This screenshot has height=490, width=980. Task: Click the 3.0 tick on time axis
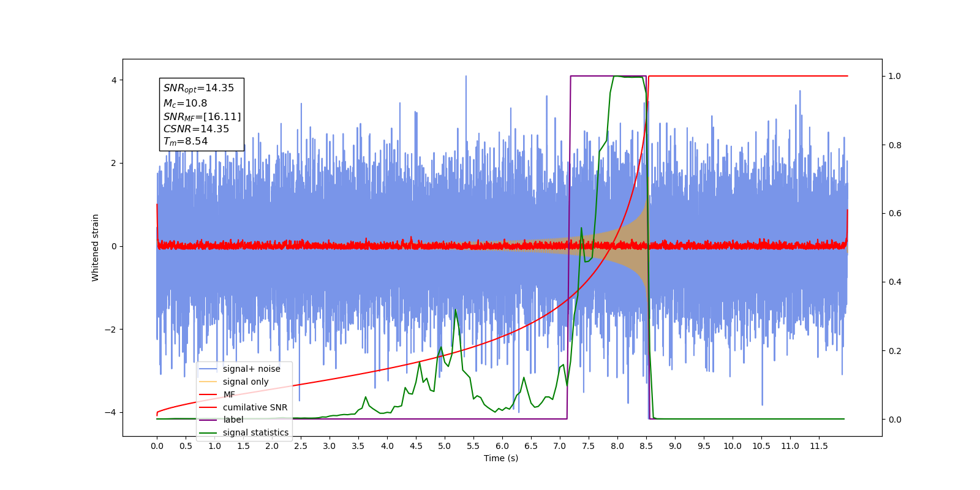point(330,446)
